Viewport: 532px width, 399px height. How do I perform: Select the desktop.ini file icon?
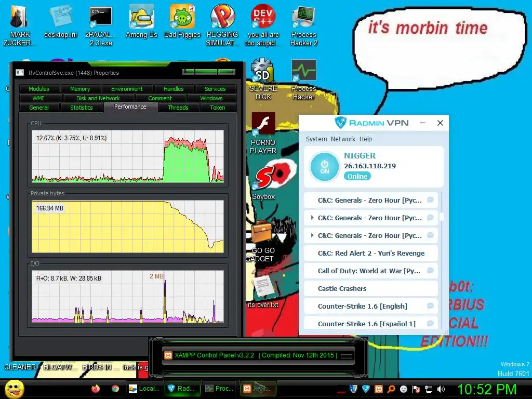[61, 21]
